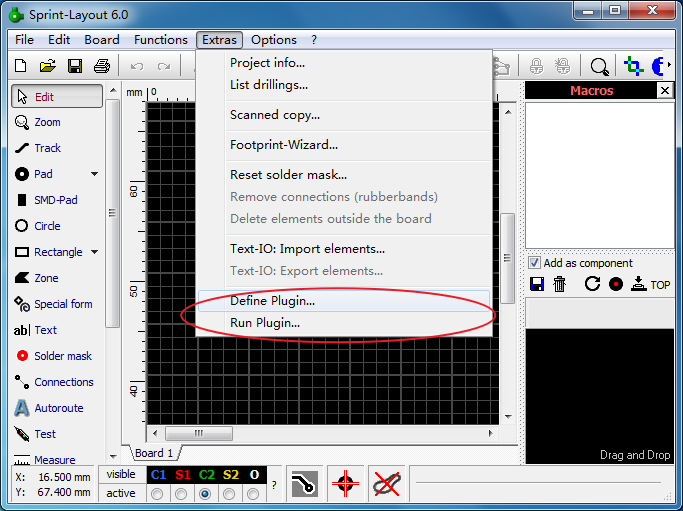The image size is (683, 511).
Task: Rotate macro with circular arrow icon
Action: click(x=592, y=284)
